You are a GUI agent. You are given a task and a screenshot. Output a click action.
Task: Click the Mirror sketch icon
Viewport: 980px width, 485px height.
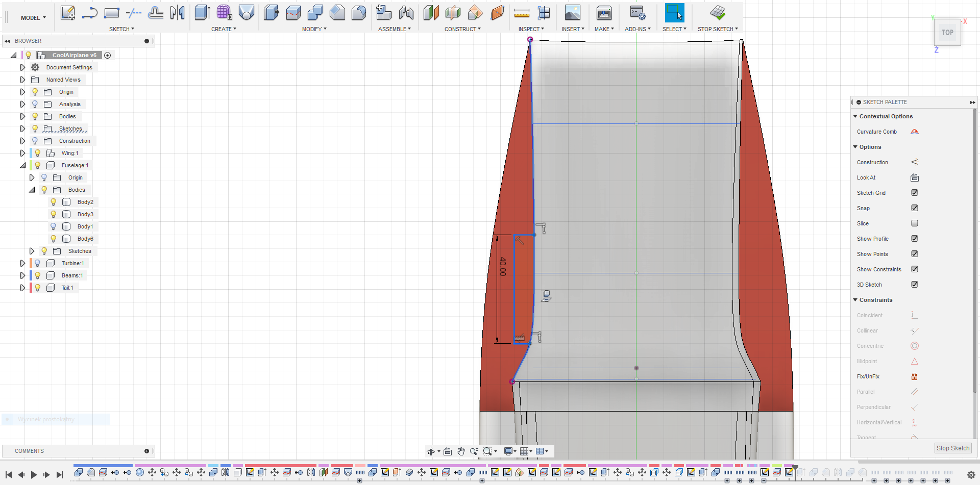click(x=178, y=13)
